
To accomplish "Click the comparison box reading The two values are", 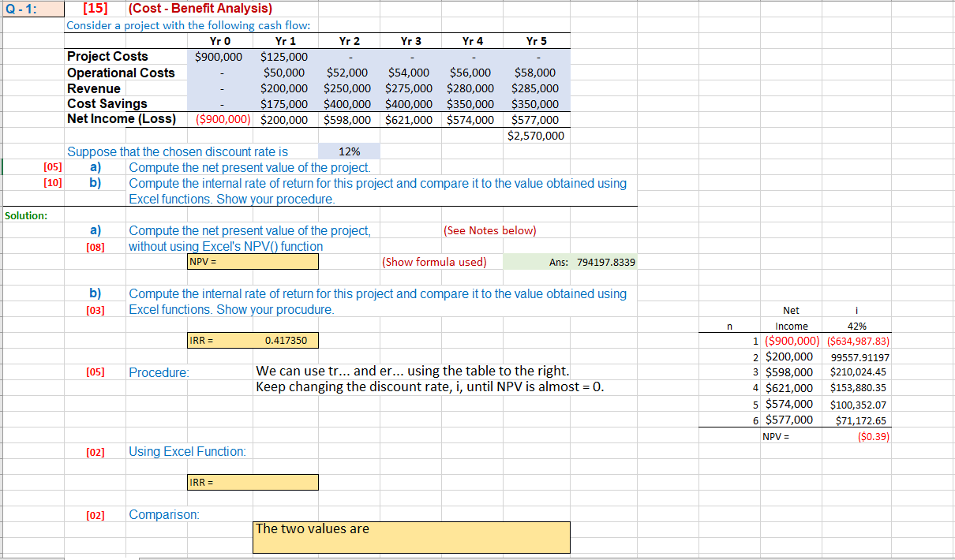I will (x=410, y=536).
